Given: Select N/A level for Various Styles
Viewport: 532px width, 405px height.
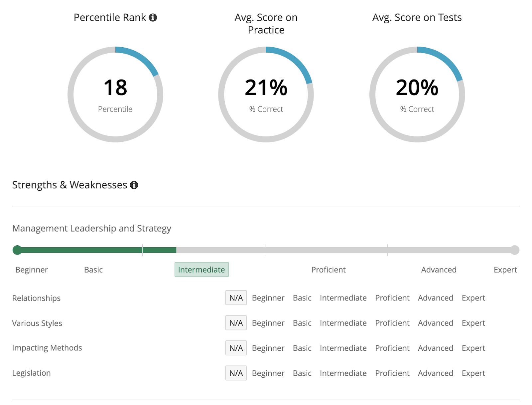Looking at the screenshot, I should pos(236,323).
